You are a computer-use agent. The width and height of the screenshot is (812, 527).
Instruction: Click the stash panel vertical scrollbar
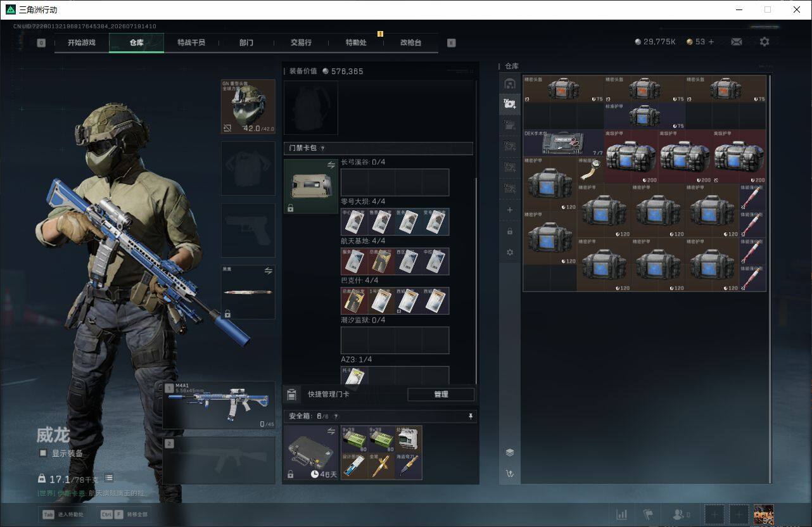(x=770, y=279)
